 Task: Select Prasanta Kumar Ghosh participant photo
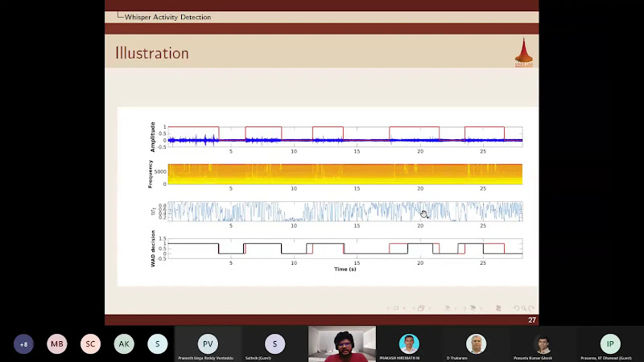[543, 344]
